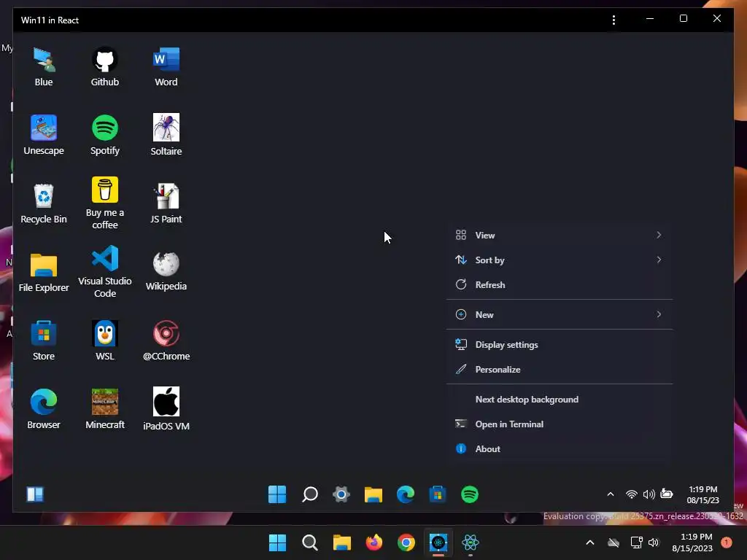This screenshot has height=560, width=747.
Task: Click the inner tray volume icon
Action: point(649,494)
